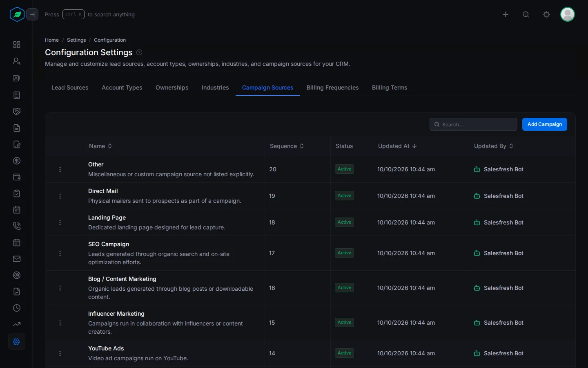Open the row actions menu for SEO Campaign
Image resolution: width=588 pixels, height=368 pixels.
tap(60, 253)
